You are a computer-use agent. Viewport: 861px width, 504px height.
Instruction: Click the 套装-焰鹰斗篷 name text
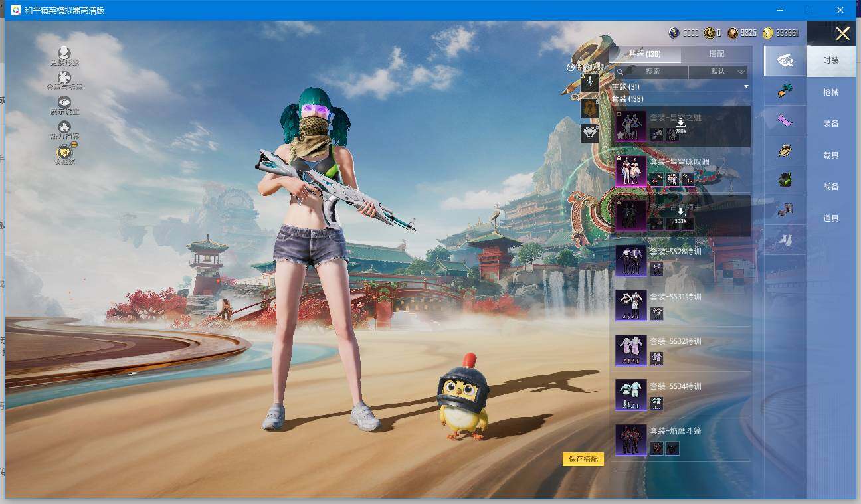pos(675,431)
